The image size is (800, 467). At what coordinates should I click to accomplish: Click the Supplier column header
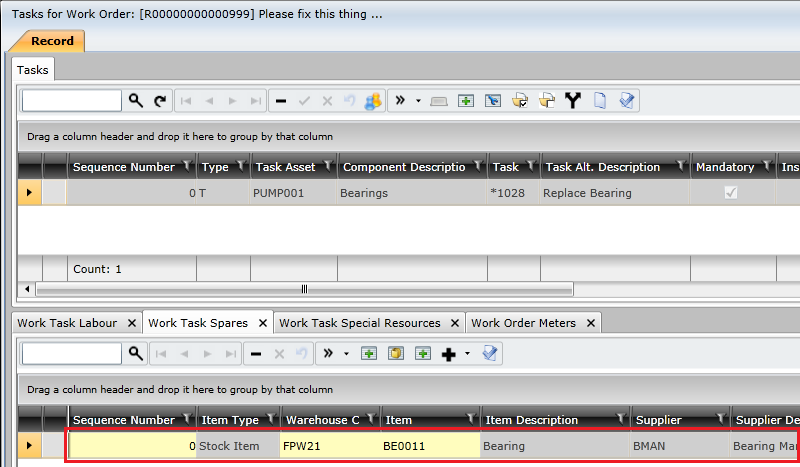tap(658, 420)
